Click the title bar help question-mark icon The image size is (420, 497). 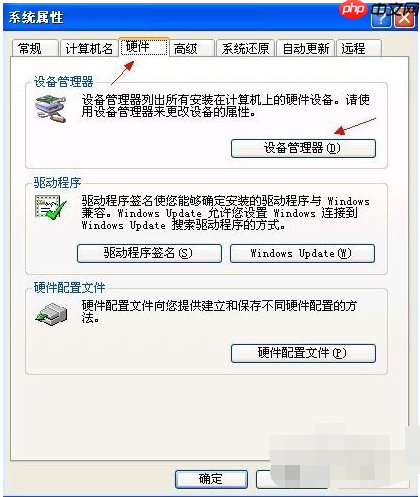(381, 20)
